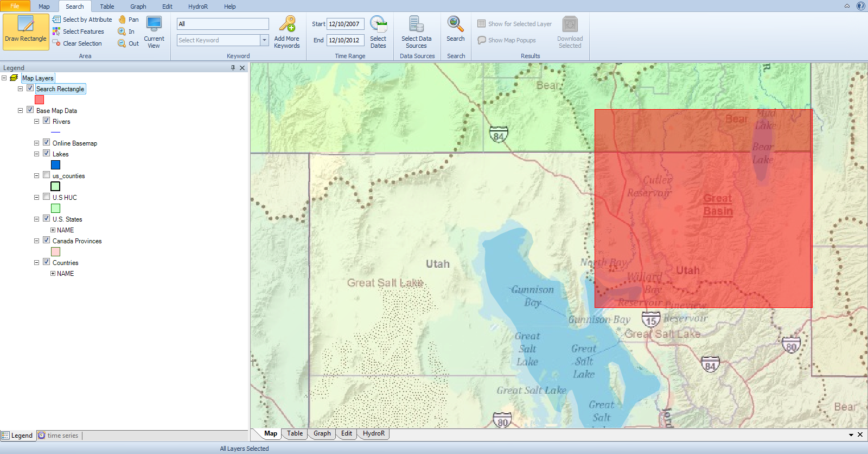
Task: Open the map tab list dropdown arrow
Action: (851, 434)
